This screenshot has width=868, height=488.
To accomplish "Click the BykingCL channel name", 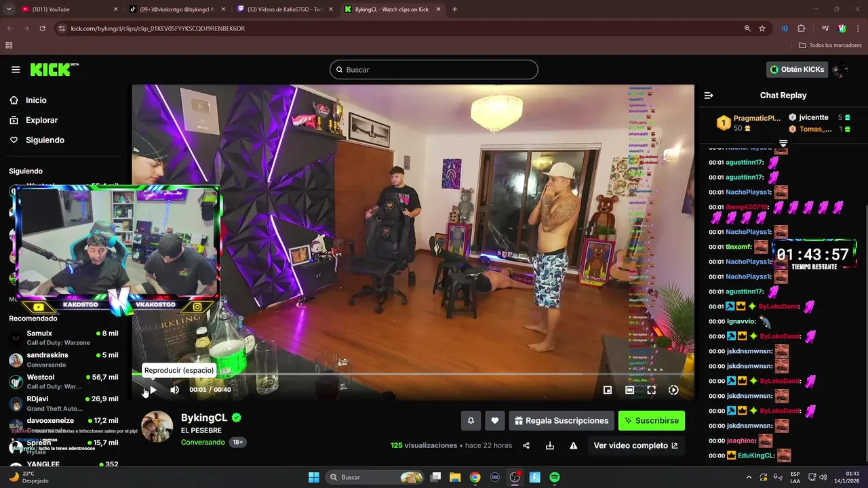I will click(x=204, y=418).
